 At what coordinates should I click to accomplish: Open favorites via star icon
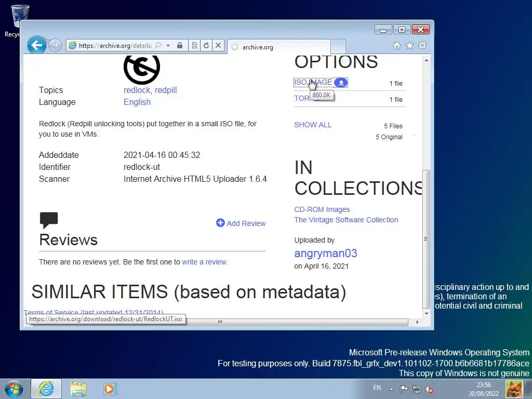409,46
